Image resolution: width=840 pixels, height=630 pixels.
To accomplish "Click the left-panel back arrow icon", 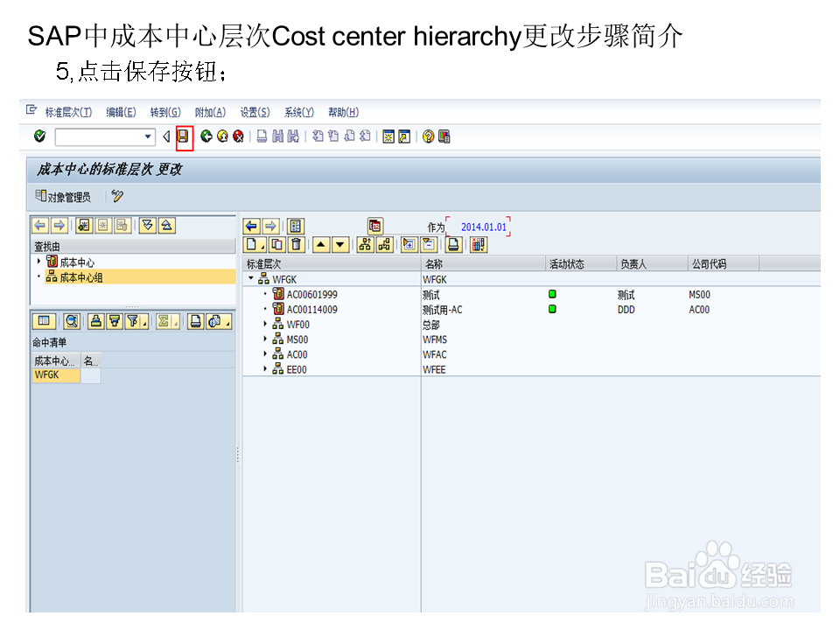I will pos(40,226).
